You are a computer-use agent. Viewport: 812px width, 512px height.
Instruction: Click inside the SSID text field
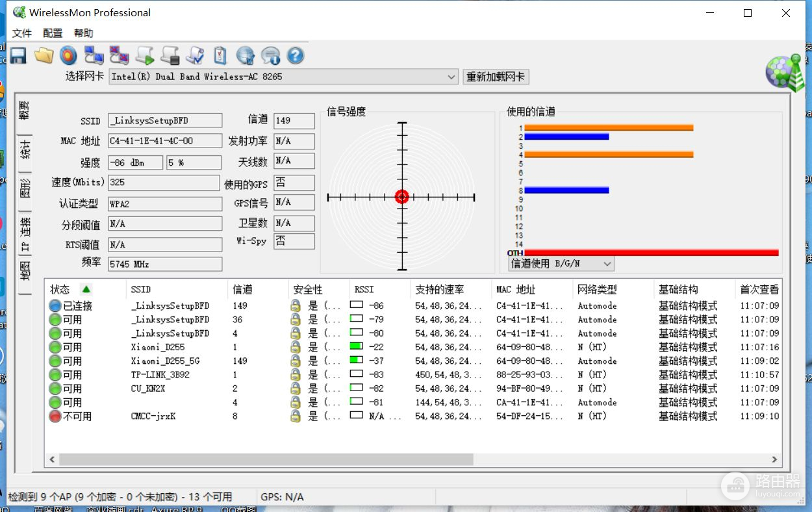(165, 120)
